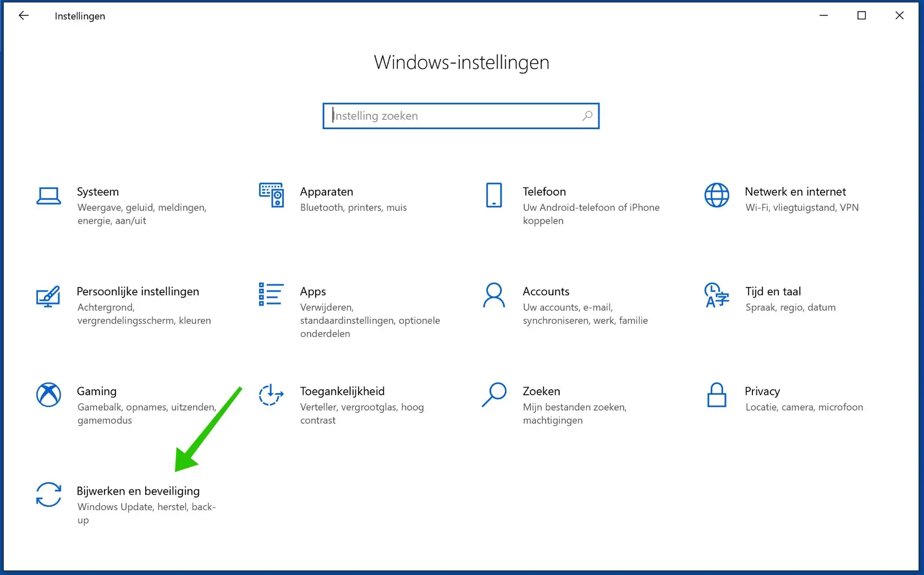Minimize the Instellingen window
The image size is (924, 575).
pos(823,15)
